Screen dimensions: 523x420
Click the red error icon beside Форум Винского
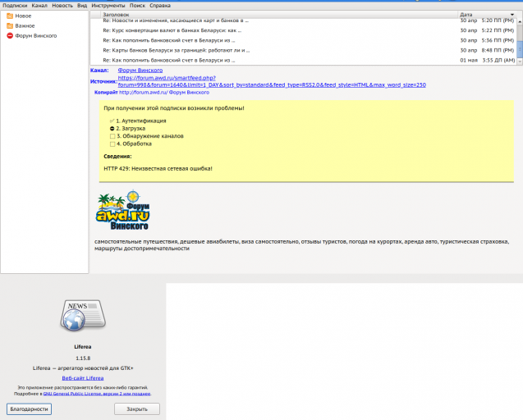pos(10,35)
